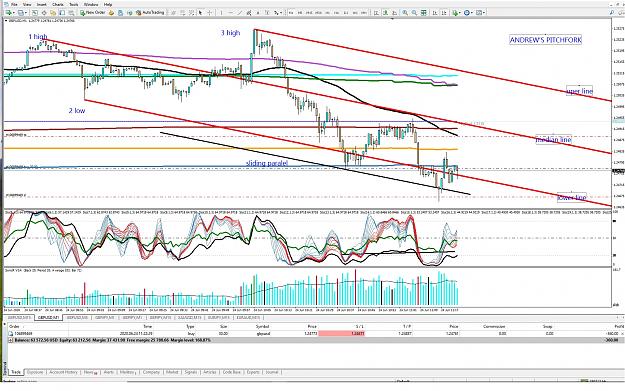Expand the New Chart dropdown arrow
625x391 pixels.
point(14,13)
